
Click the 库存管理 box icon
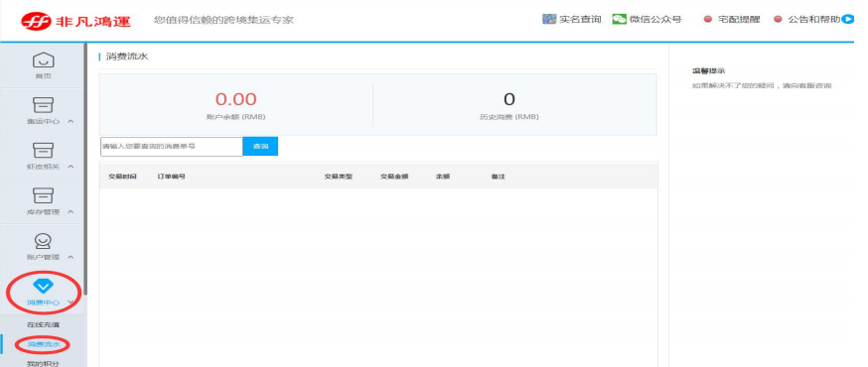43,195
